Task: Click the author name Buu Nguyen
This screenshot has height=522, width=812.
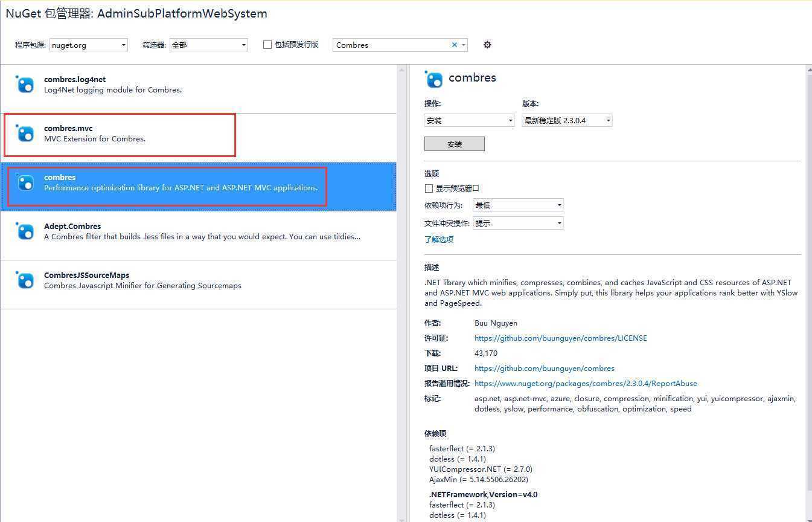Action: pos(496,323)
